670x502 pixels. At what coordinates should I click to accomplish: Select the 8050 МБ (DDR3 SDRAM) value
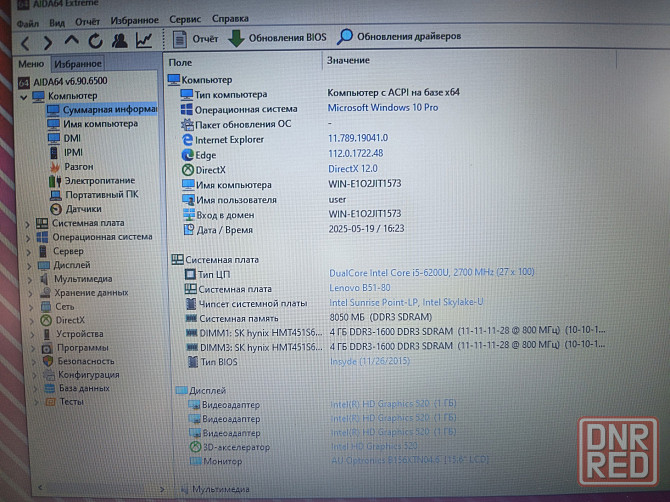(x=381, y=317)
